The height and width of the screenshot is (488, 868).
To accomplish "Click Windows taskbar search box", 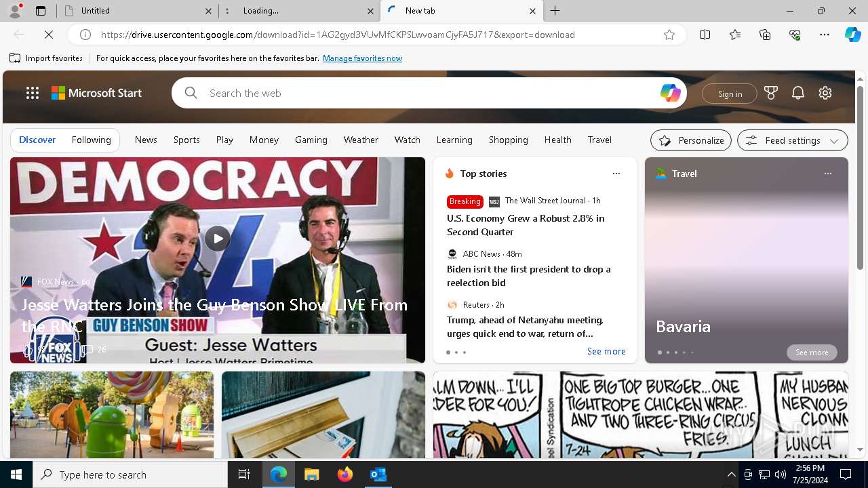I will point(130,474).
